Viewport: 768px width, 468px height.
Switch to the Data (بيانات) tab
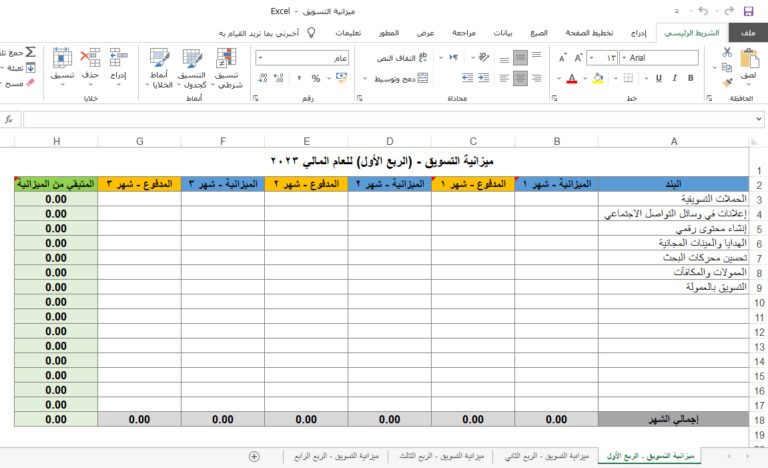tap(503, 33)
